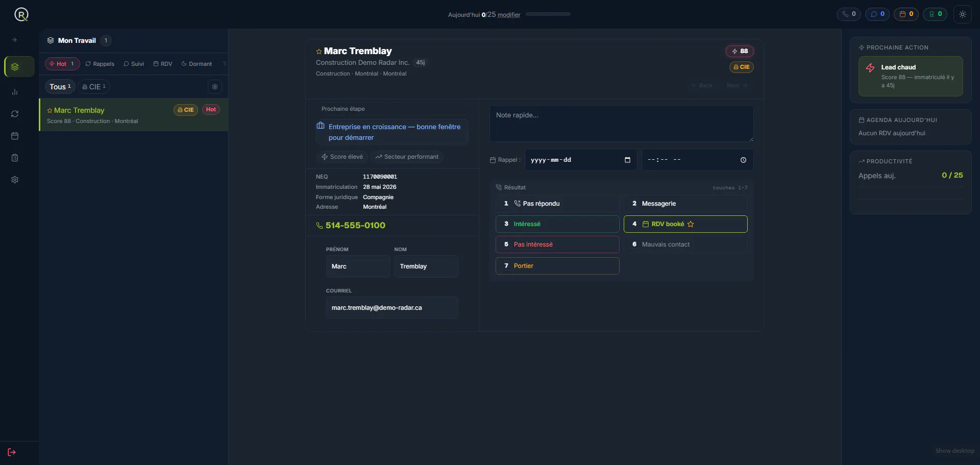Viewport: 980px width, 465px height.
Task: Click the messages counter chat badge
Action: [877, 14]
